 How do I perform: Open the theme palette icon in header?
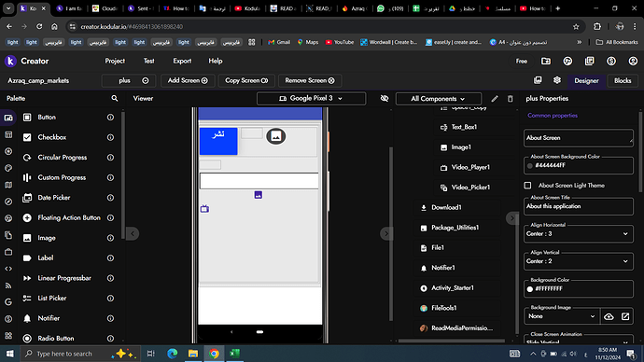pos(567,62)
